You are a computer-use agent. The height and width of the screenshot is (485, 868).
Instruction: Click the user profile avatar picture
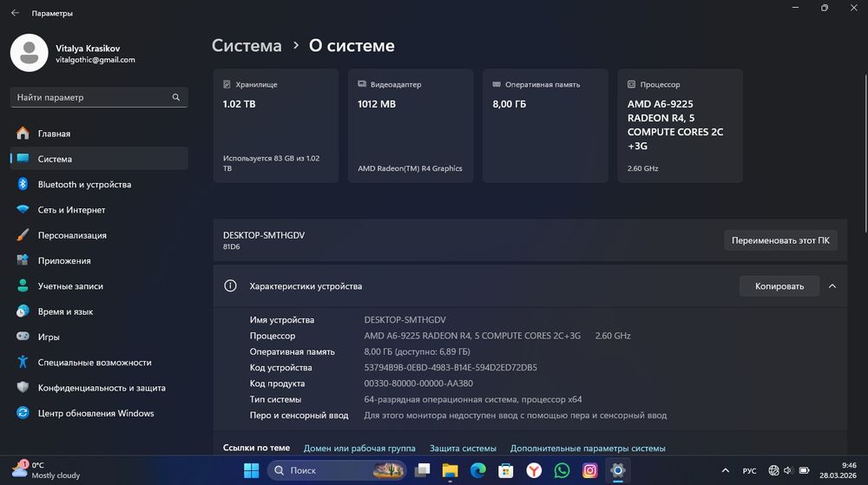[30, 53]
